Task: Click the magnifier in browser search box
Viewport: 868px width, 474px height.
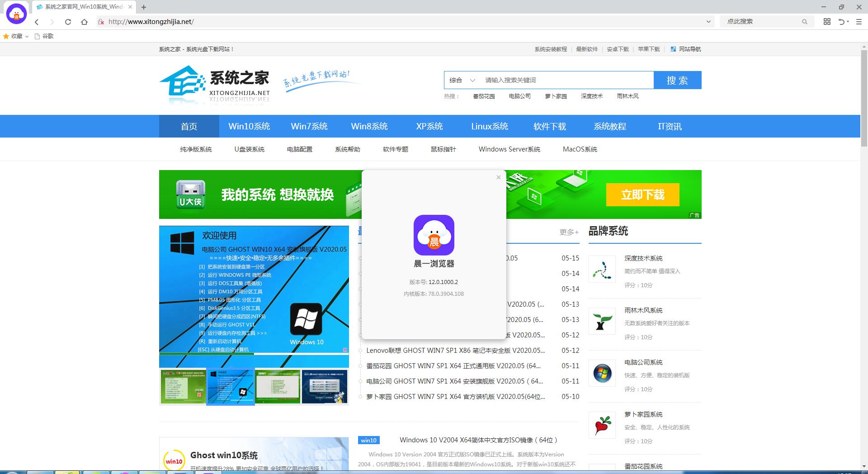Action: tap(804, 21)
